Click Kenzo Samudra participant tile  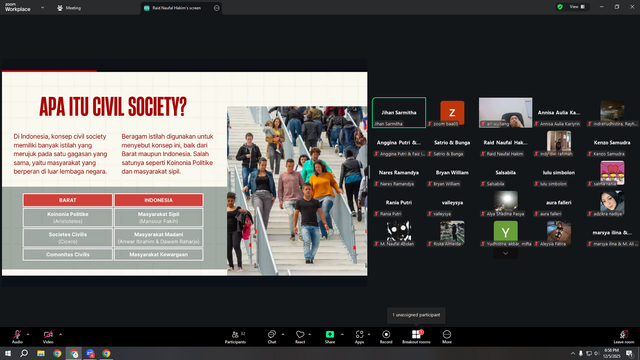[612, 143]
